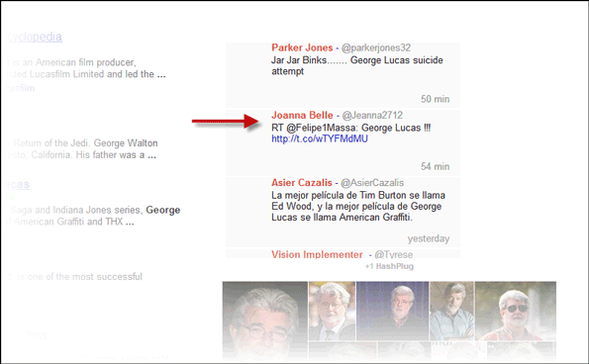Screen dimensions: 589x364
Task: Open the thumbnail with blue curtain background
Action: (x=393, y=312)
